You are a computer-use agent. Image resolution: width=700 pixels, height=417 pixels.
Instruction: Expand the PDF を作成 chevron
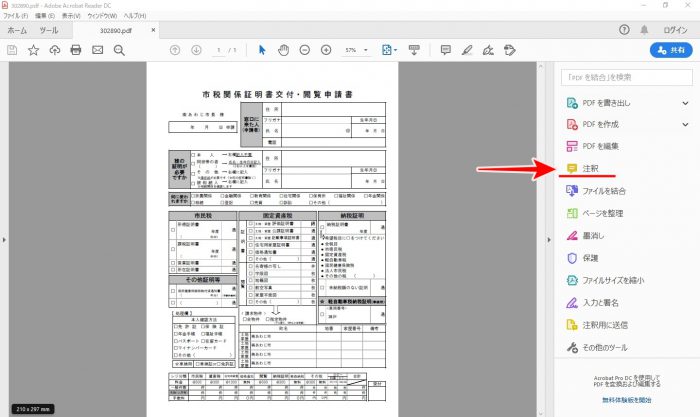coord(685,125)
